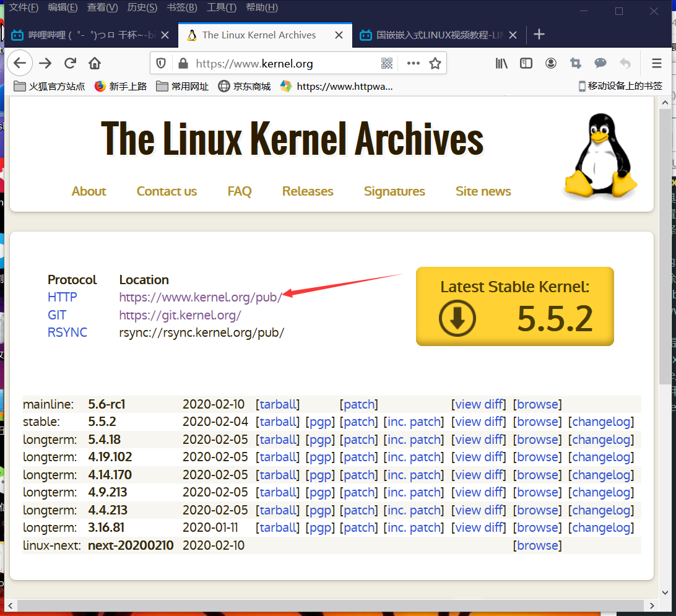Toggle the sidebar view

526,63
